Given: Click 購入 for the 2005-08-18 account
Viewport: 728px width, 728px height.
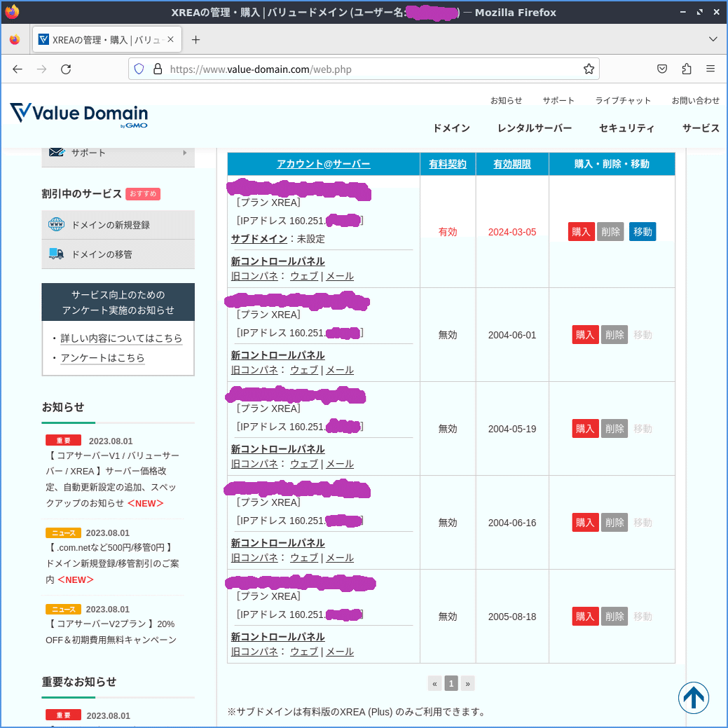Looking at the screenshot, I should coord(585,616).
